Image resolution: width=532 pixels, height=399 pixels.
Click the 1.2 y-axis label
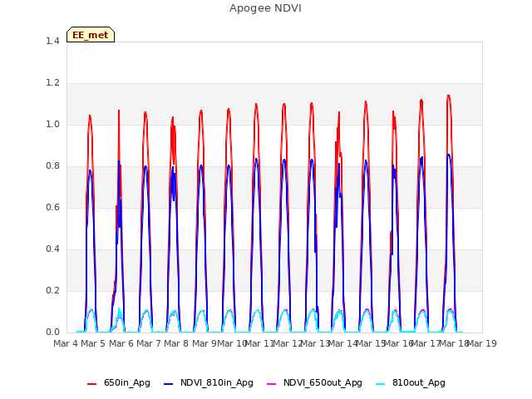[52, 83]
